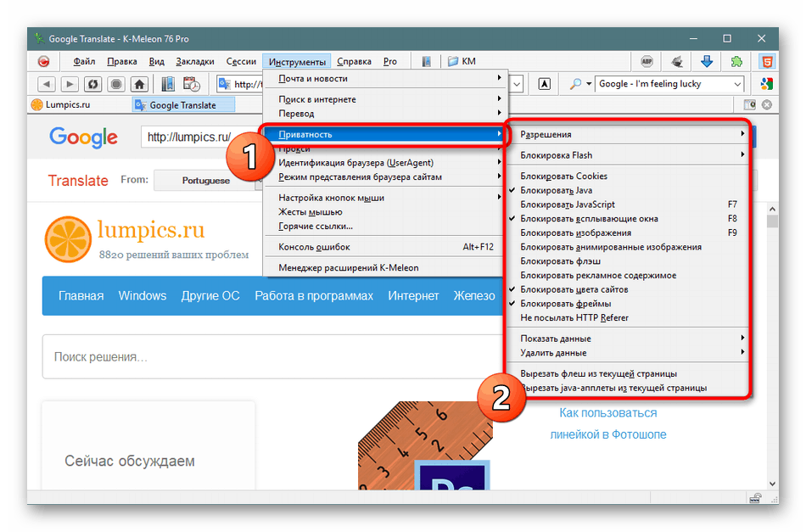Open the Файл menu
The height and width of the screenshot is (532, 806).
click(x=84, y=62)
